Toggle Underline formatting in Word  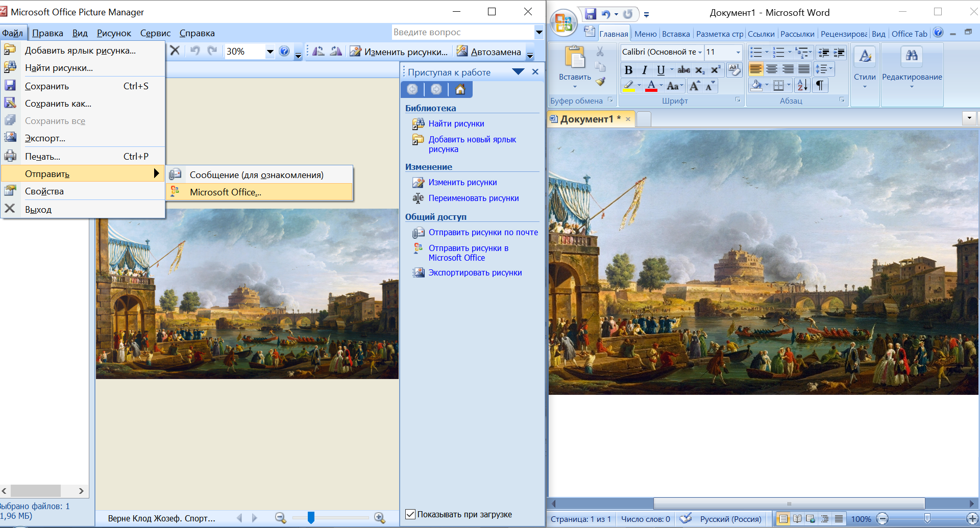[x=660, y=70]
